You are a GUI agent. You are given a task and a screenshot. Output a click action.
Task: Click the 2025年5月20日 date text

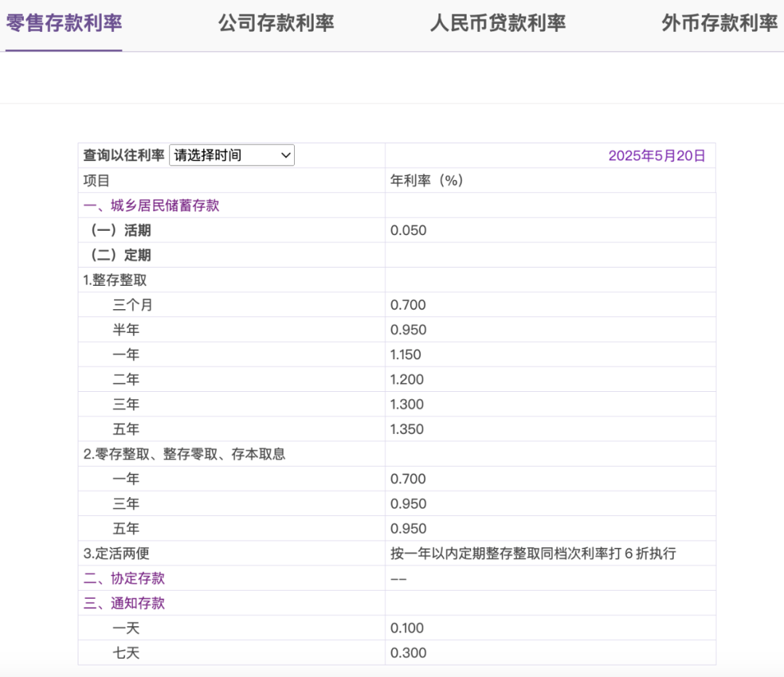pyautogui.click(x=656, y=155)
